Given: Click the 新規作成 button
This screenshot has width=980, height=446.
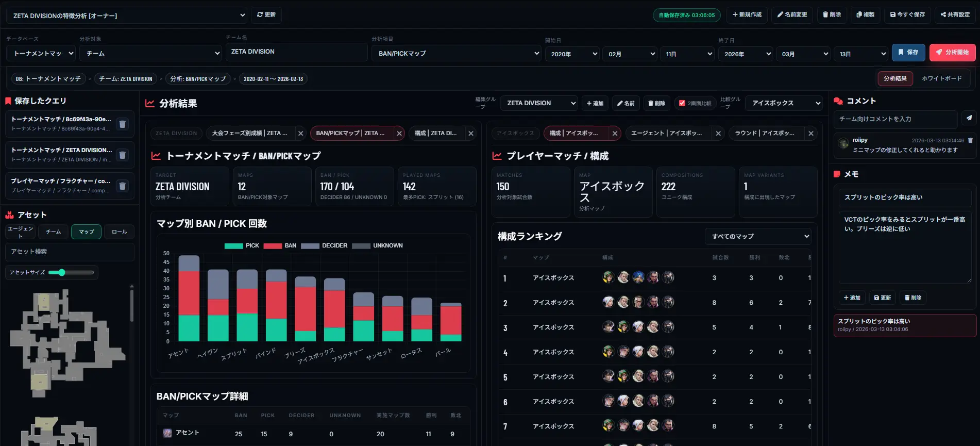Looking at the screenshot, I should pos(747,14).
